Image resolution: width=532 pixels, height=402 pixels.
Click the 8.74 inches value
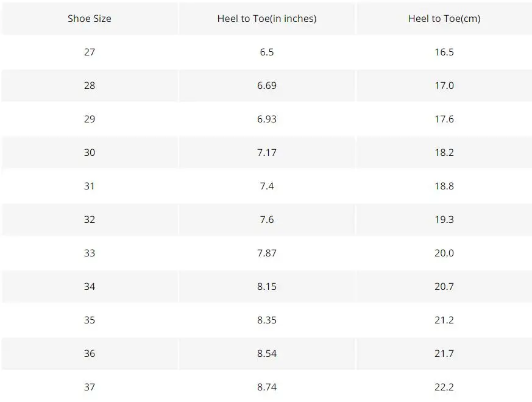267,387
